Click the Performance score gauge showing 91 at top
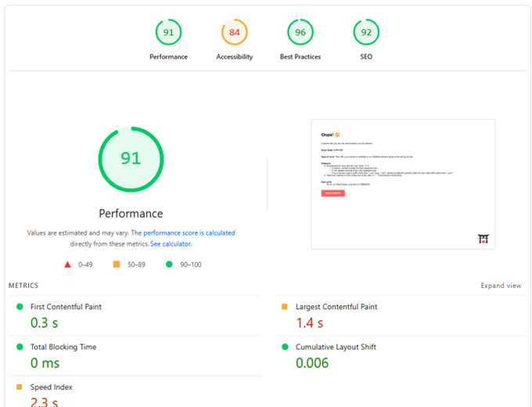 (168, 32)
